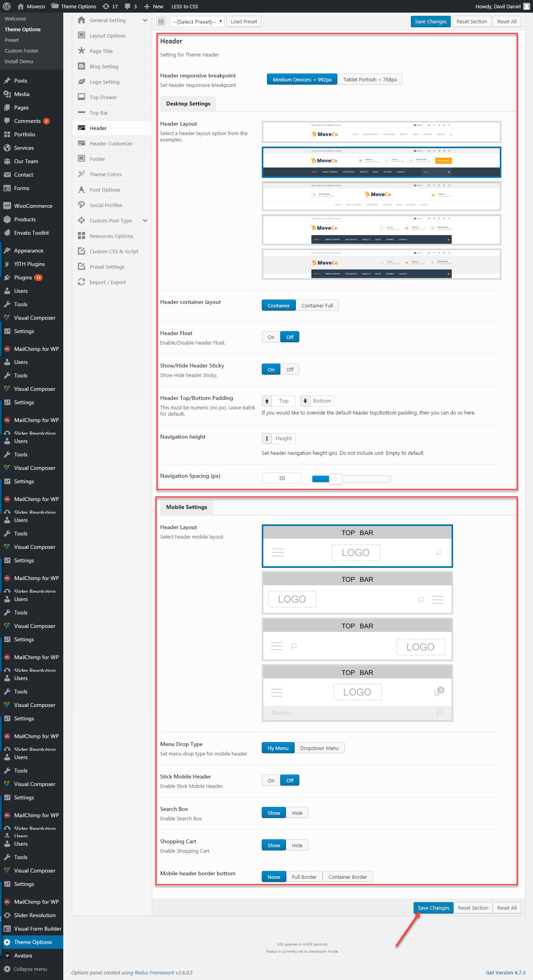The width and height of the screenshot is (533, 980).
Task: Click the top Reset Section button
Action: (x=472, y=21)
